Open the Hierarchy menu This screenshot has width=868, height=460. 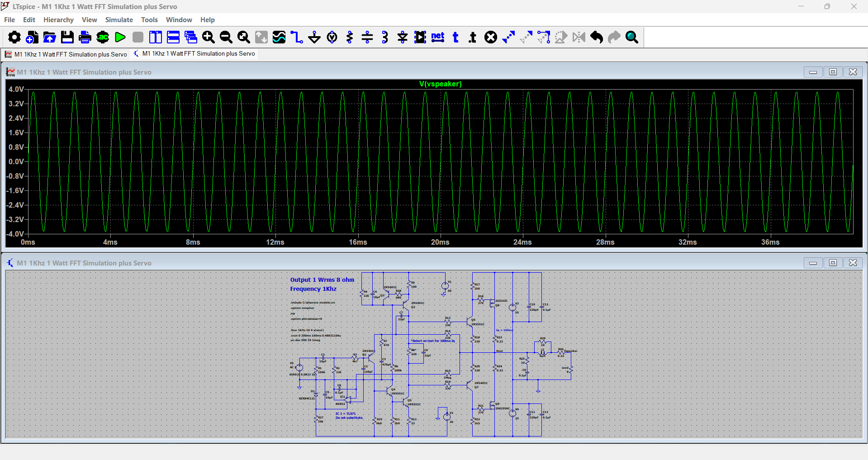[x=58, y=20]
